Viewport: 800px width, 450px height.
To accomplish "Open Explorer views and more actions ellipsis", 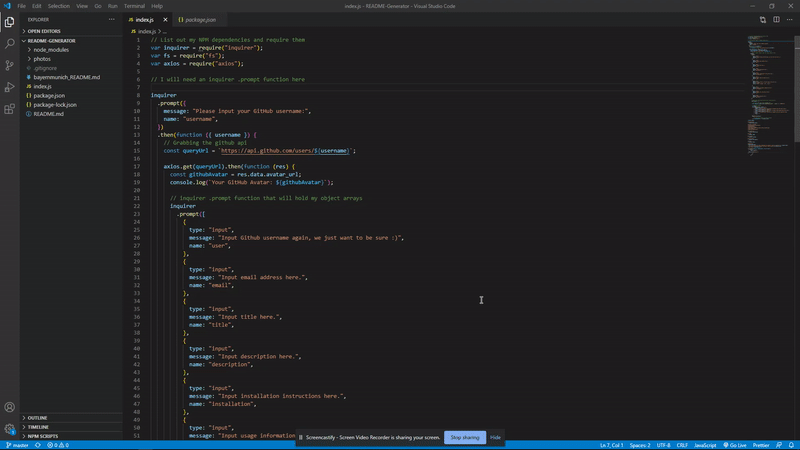I will tap(112, 19).
